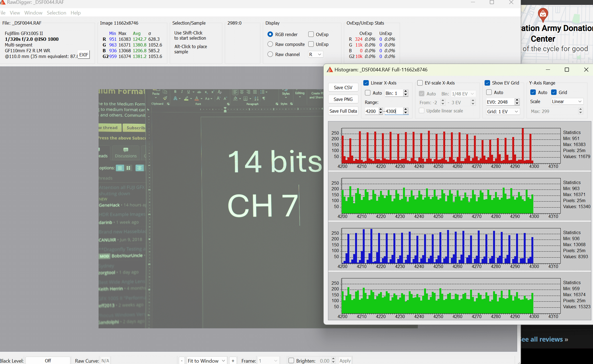Open the Window menu
Image resolution: width=593 pixels, height=364 pixels.
[33, 13]
